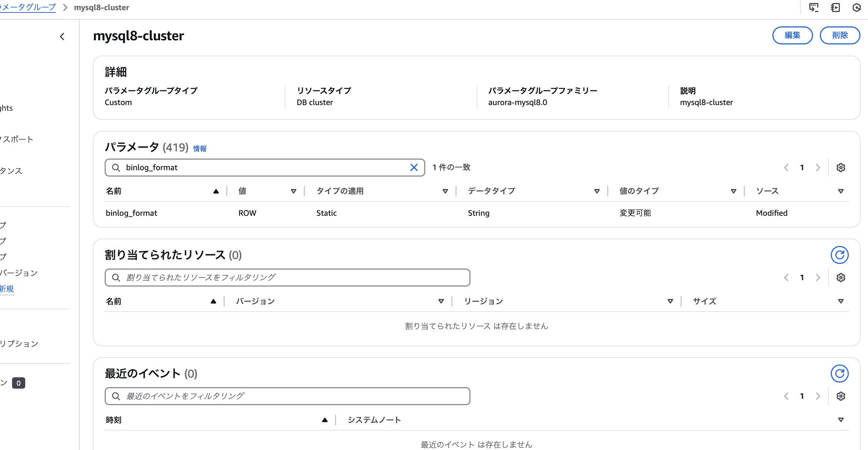Screen dimensions: 868x450
Task: Clear the binlog_format search field
Action: (x=414, y=168)
